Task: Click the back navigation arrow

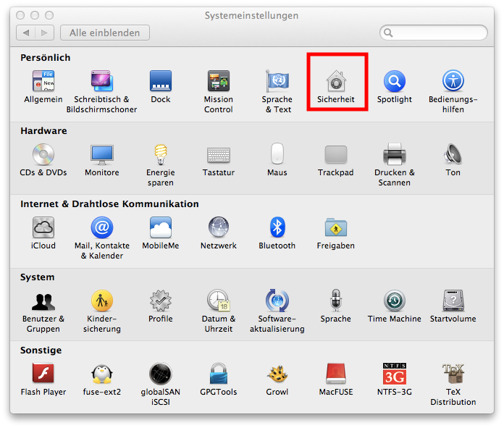Action: point(27,33)
